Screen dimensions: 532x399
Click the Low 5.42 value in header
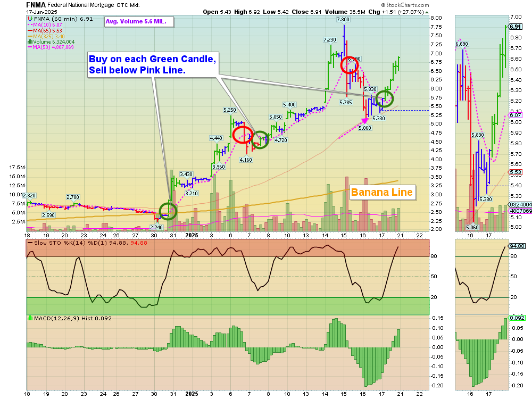276,12
